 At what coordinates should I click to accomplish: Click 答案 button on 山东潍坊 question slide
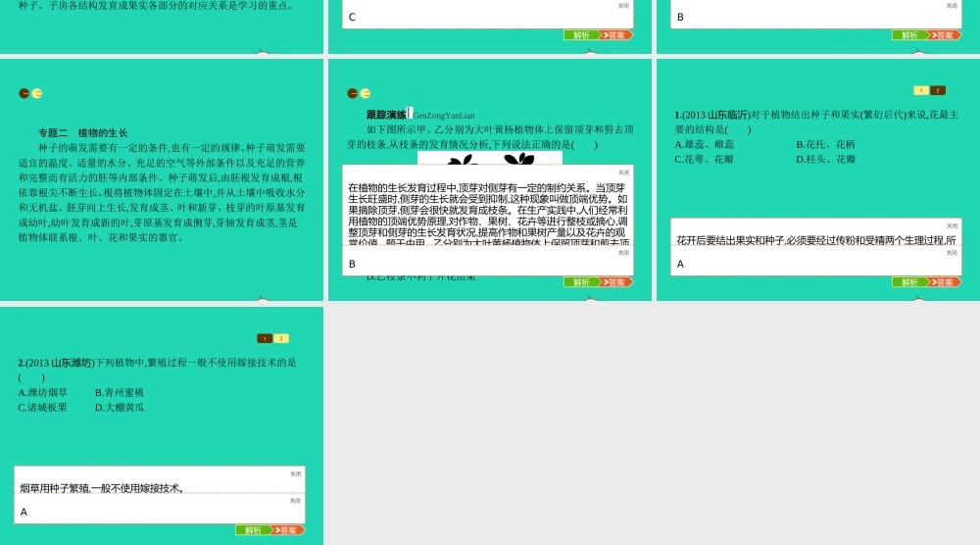288,530
